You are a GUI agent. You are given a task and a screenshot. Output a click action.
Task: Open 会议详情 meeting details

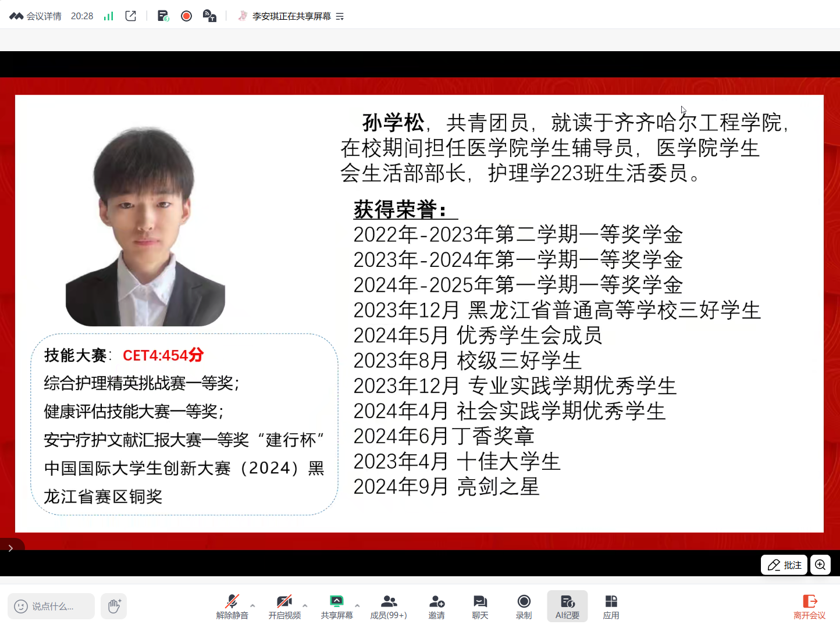pyautogui.click(x=36, y=16)
